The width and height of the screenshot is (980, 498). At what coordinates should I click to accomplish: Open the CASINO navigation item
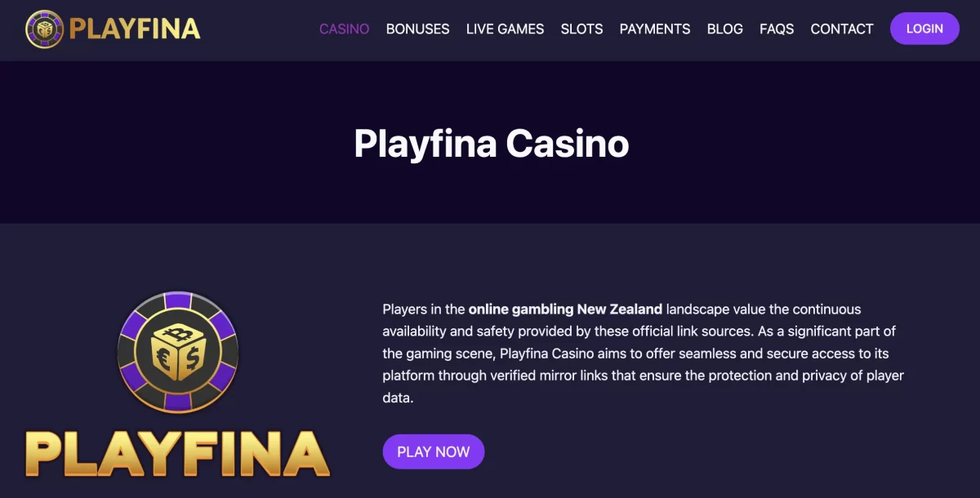coord(344,29)
